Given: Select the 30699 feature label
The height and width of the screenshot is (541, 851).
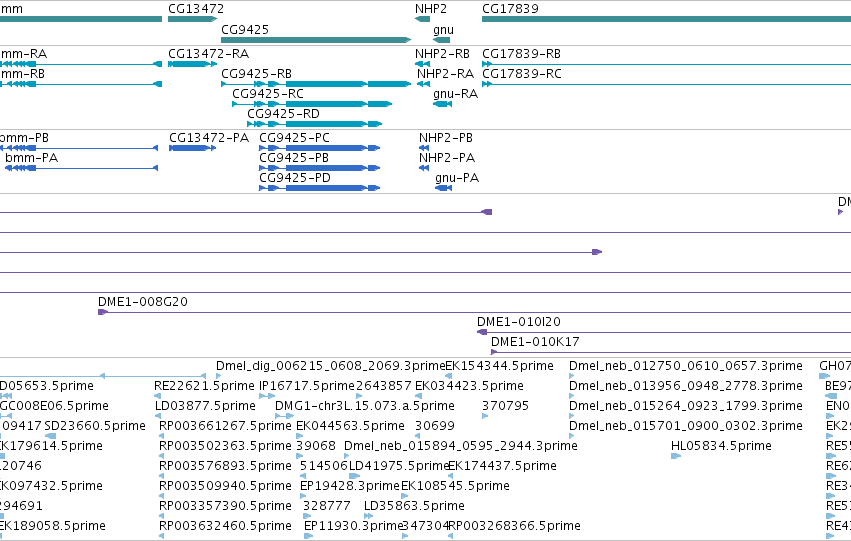Looking at the screenshot, I should pos(435,426).
